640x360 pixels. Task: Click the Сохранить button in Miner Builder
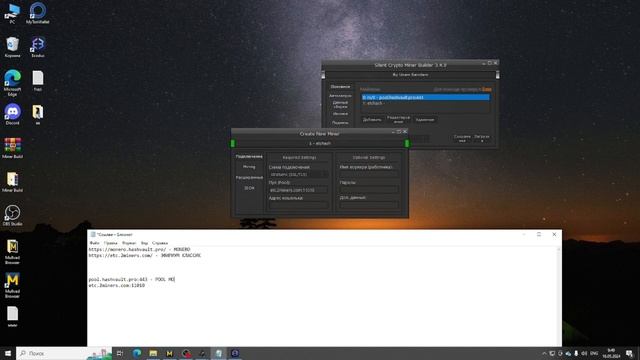462,139
